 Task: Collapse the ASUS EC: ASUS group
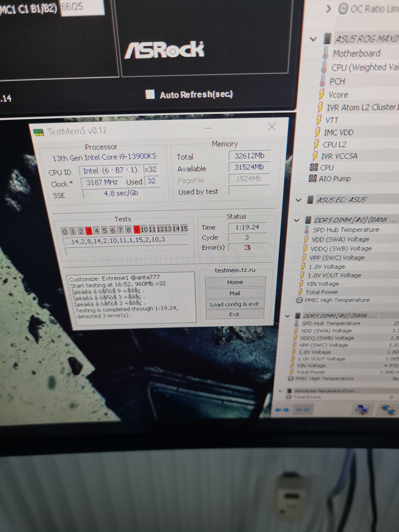pyautogui.click(x=298, y=200)
